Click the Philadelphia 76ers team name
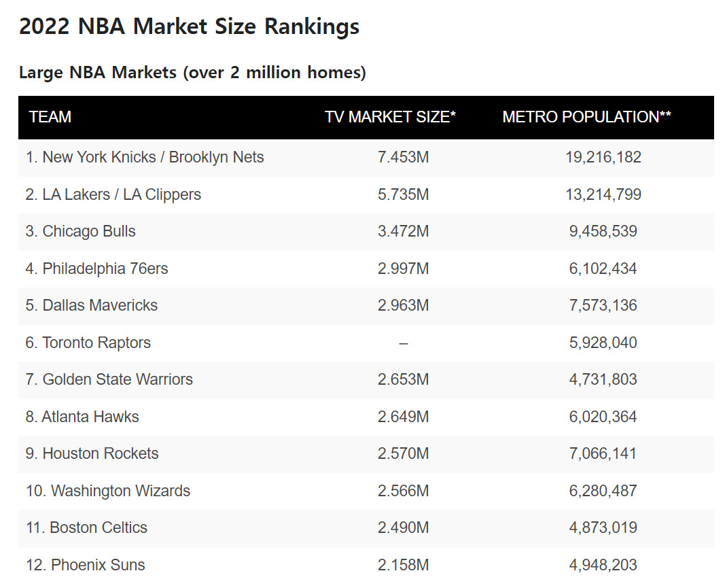 click(97, 269)
